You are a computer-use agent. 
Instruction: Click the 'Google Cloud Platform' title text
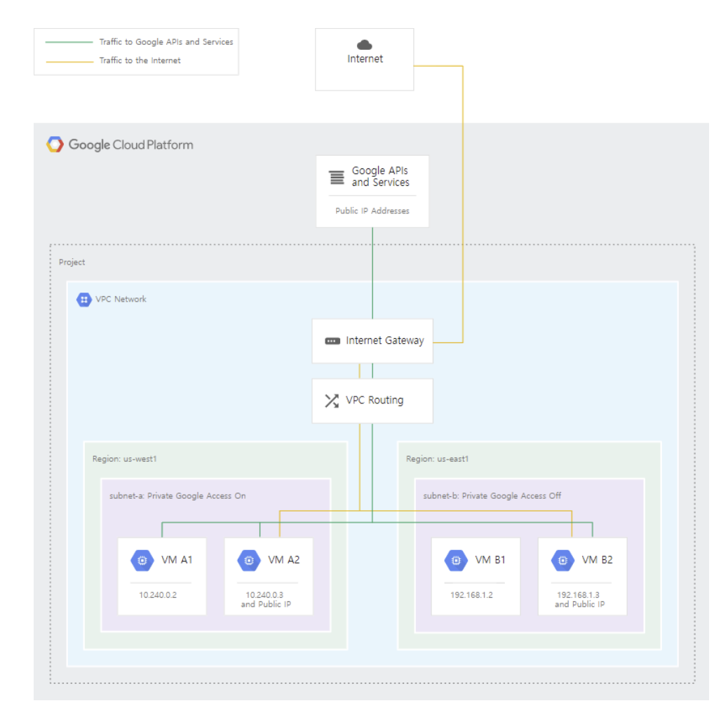click(130, 145)
